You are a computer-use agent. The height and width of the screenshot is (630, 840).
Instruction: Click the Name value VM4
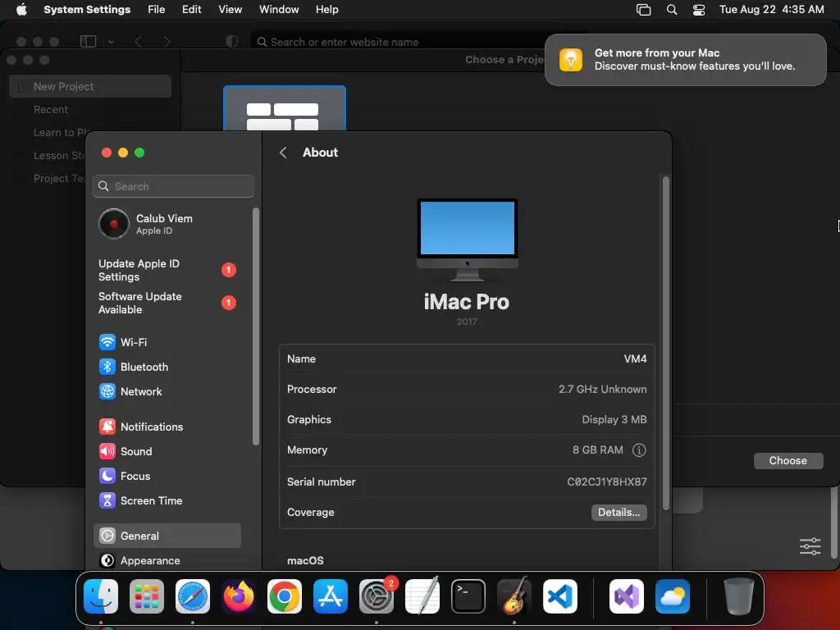(636, 359)
